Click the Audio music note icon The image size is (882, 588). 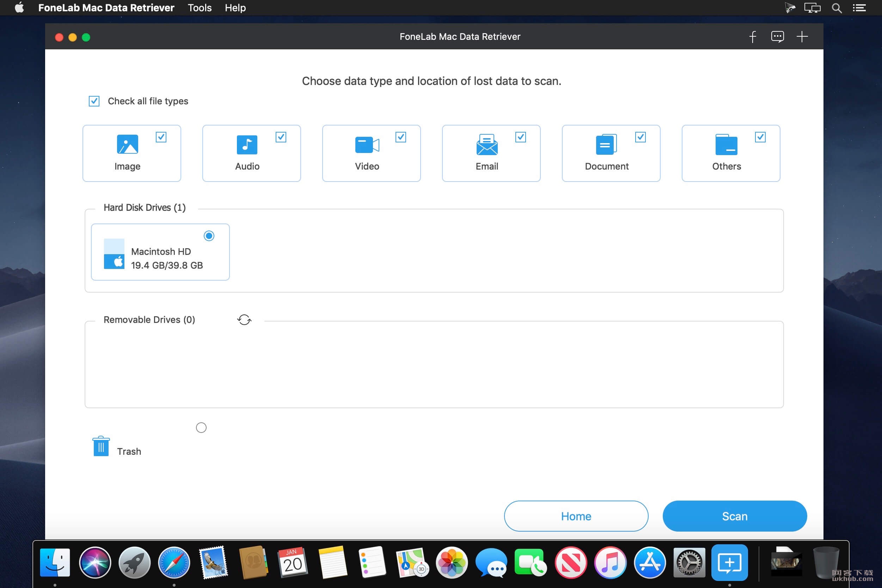coord(247,145)
